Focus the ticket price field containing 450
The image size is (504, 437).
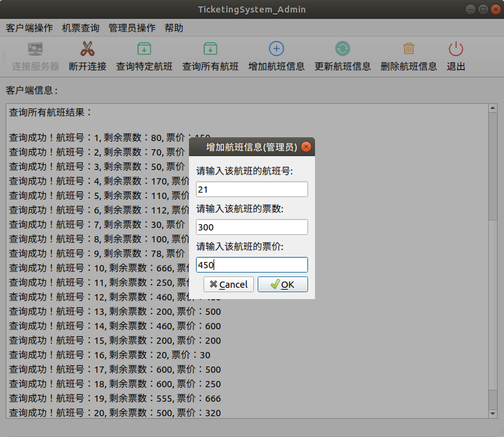click(252, 264)
